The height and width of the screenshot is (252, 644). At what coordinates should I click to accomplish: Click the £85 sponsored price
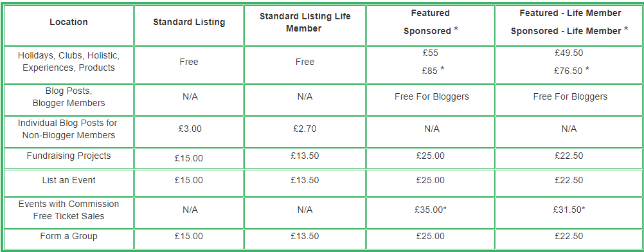point(433,70)
